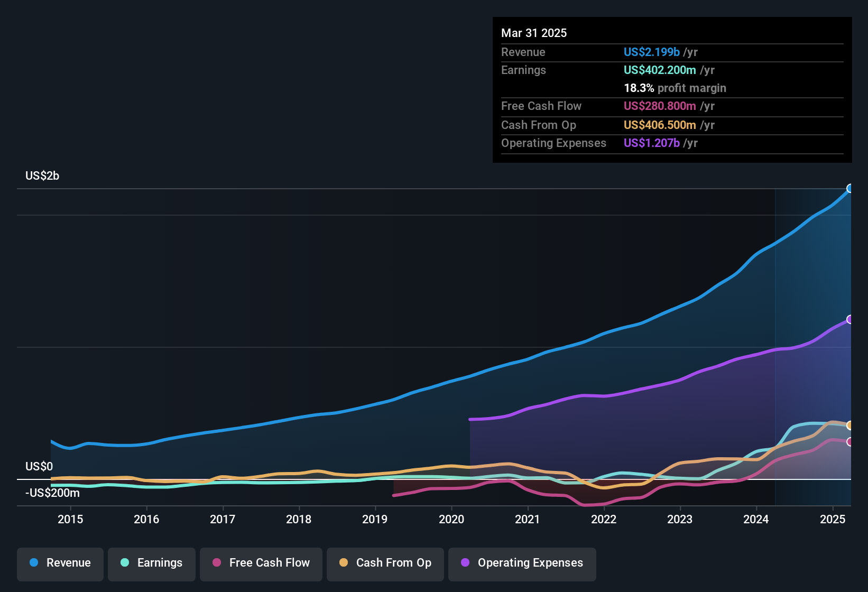
Task: Toggle Operating Expenses legend item
Action: pos(522,563)
